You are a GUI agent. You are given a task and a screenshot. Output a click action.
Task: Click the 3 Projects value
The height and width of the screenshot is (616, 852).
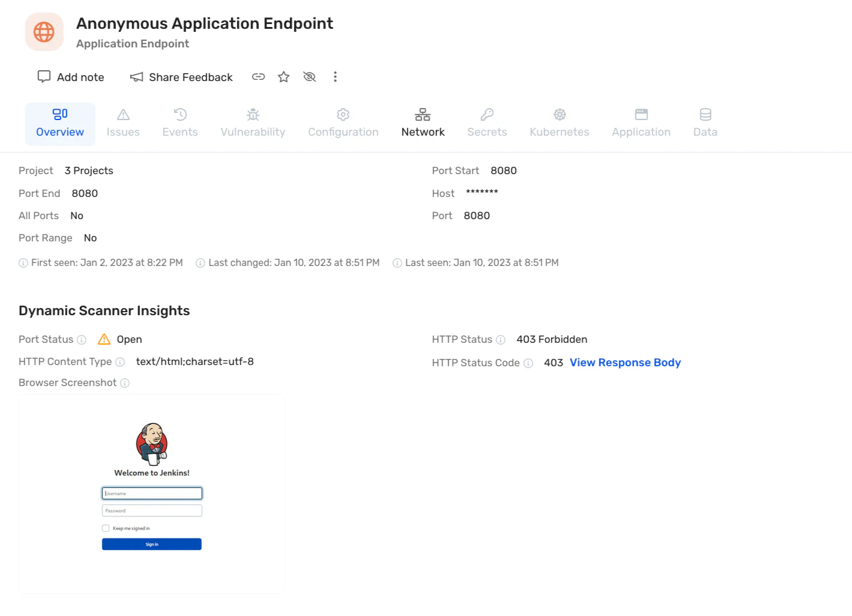[89, 171]
